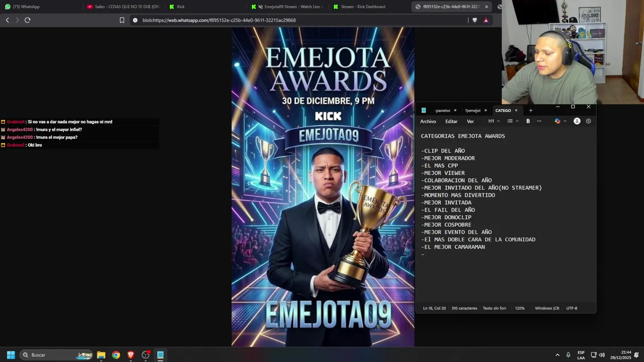Open Brave Shields lion icon
This screenshot has height=362, width=644.
(x=474, y=20)
